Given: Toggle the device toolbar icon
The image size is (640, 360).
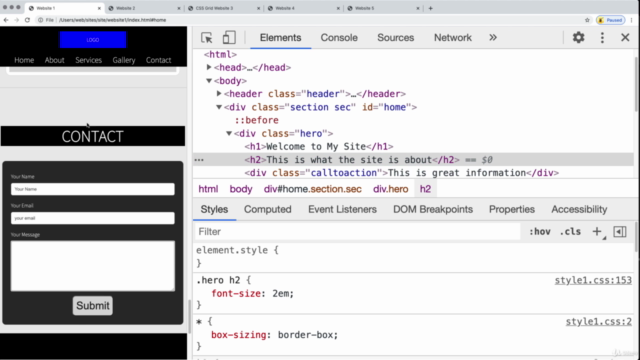Looking at the screenshot, I should [229, 38].
